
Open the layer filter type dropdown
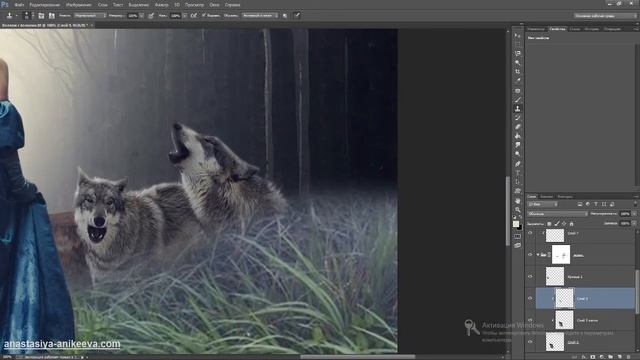[542, 204]
